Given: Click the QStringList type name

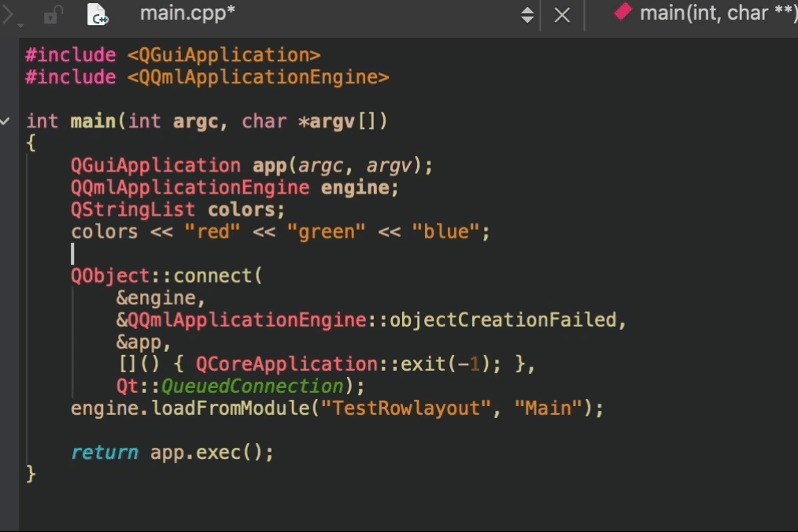Looking at the screenshot, I should point(133,210).
